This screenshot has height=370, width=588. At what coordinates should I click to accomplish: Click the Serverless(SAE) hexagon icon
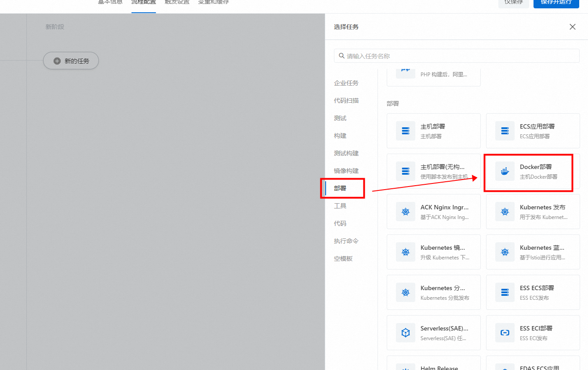click(x=406, y=333)
